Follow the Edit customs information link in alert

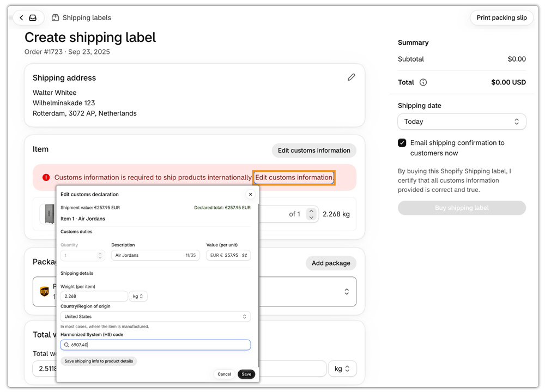pos(294,177)
